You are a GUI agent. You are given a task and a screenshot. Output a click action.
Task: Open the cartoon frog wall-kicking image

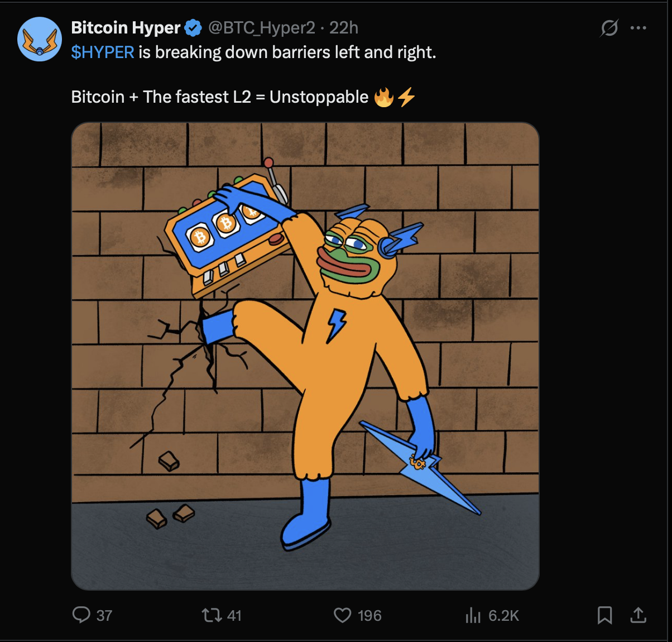[x=305, y=356]
